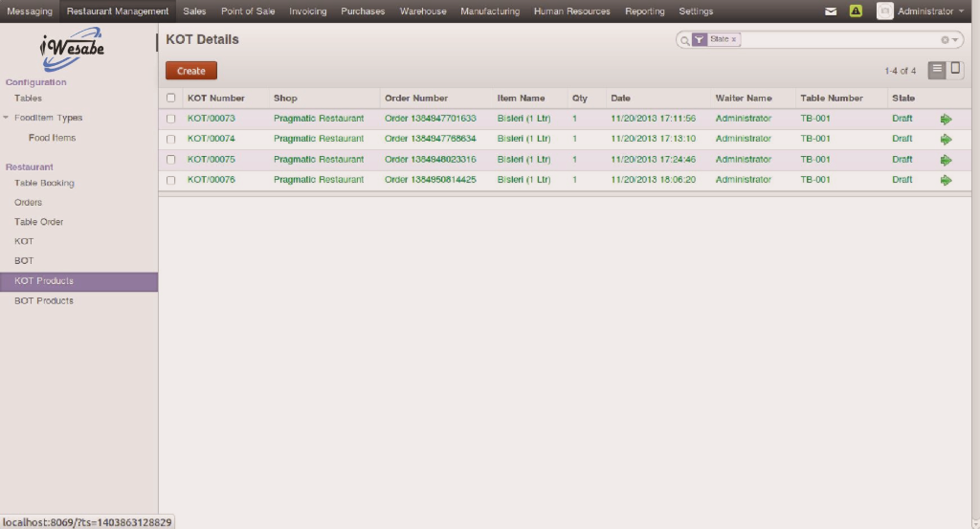Click green arrow on KOT/00075 row
The height and width of the screenshot is (529, 980).
[946, 160]
